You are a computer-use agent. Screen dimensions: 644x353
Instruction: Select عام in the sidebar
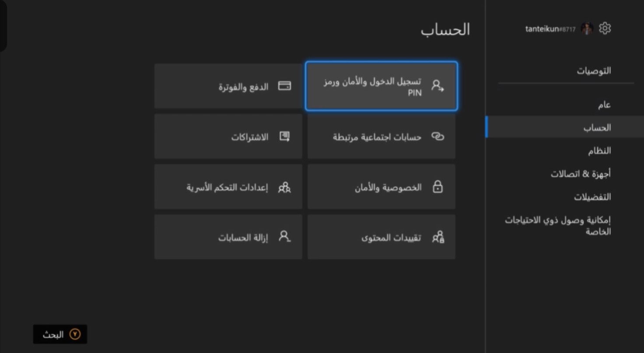(604, 105)
